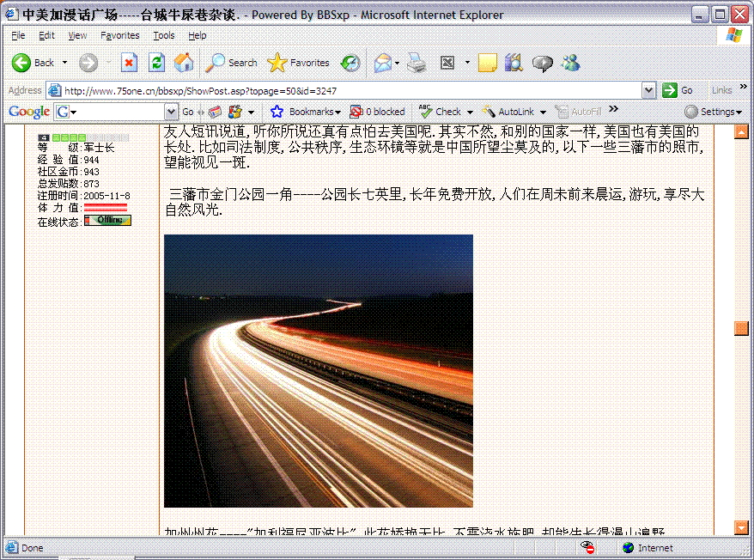
Task: Click the green Go button
Action: coord(678,90)
